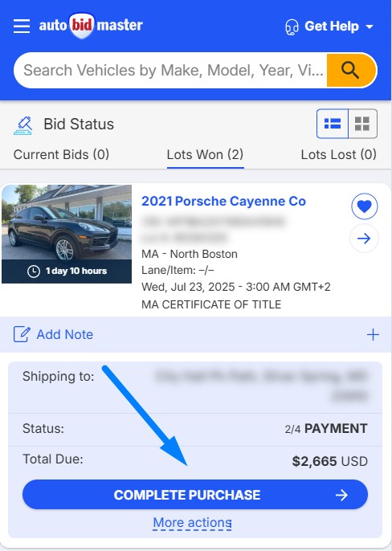Open the 2021 Porsche Cayenne Co link
Screen dimensions: 392x551
coord(223,202)
